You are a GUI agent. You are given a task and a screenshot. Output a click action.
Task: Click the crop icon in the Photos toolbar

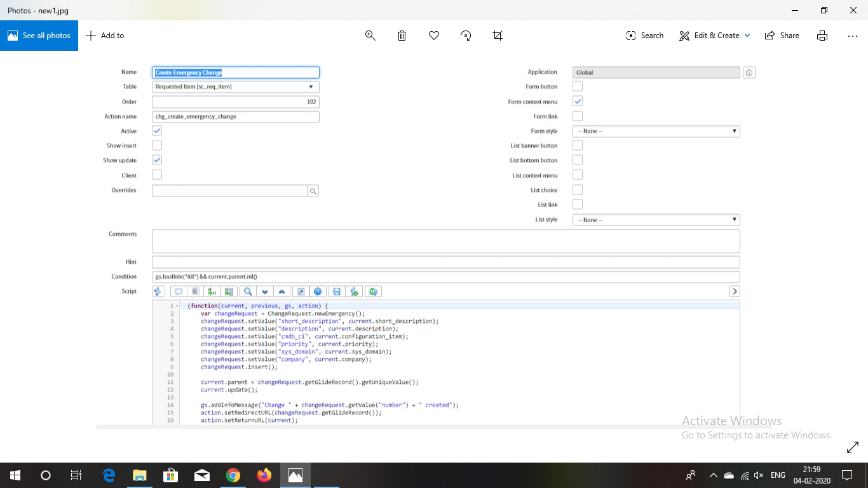coord(498,36)
